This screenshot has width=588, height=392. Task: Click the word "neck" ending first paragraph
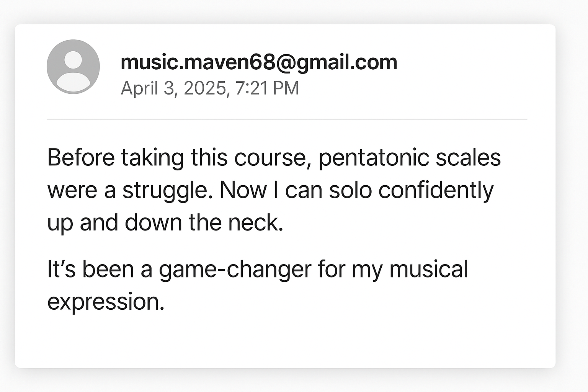255,223
